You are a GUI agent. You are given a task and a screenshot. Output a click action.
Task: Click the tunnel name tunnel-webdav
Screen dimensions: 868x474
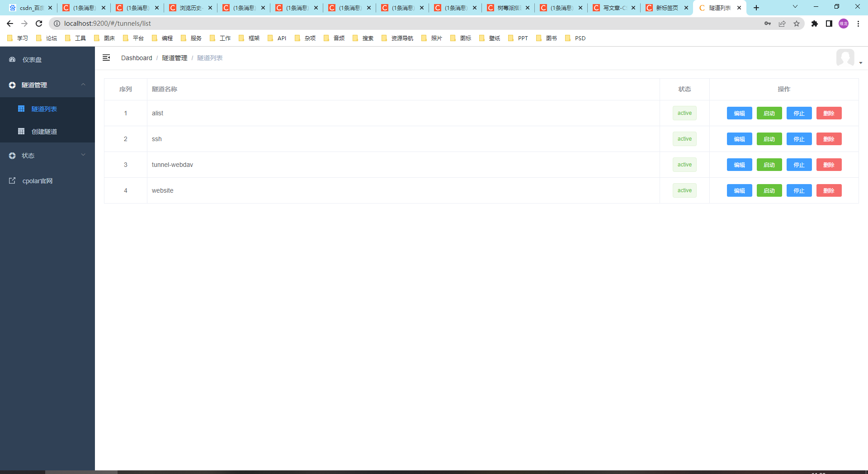click(x=172, y=165)
